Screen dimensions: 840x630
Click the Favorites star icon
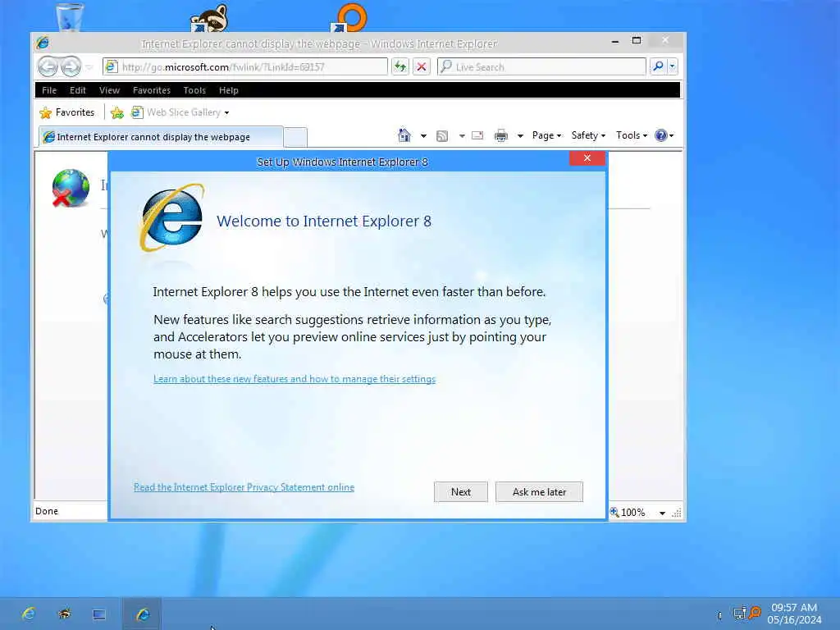[46, 112]
